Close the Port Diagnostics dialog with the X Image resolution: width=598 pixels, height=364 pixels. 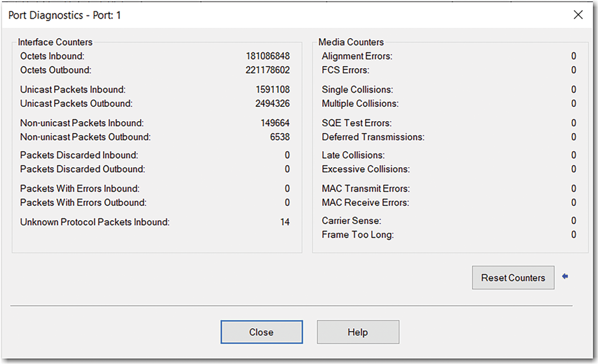tap(578, 15)
